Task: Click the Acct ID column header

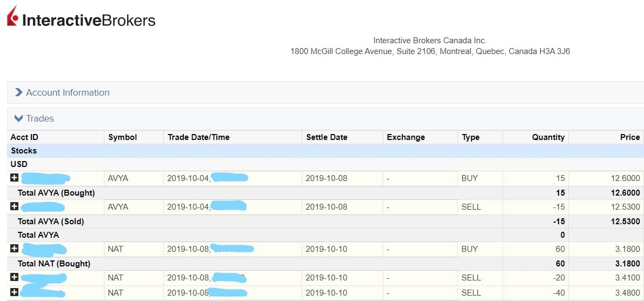Action: coord(24,137)
